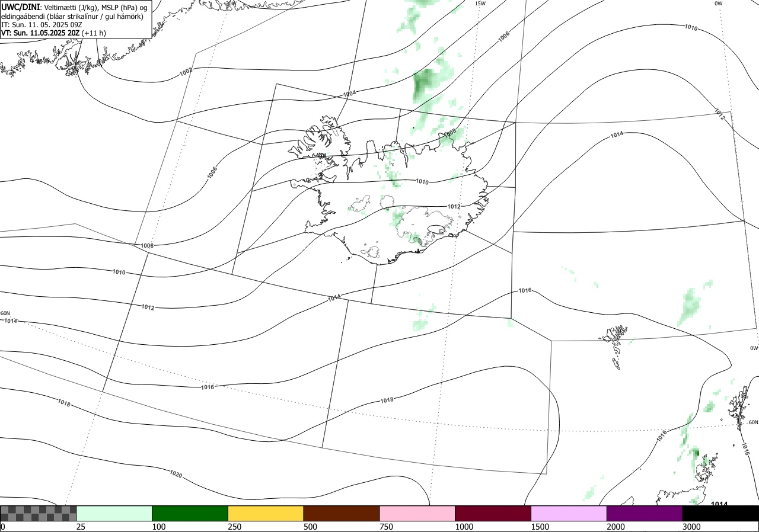Choose the light lilac 1500–2000 legend swatch
Viewport: 759px width, 532px height.
(x=569, y=513)
